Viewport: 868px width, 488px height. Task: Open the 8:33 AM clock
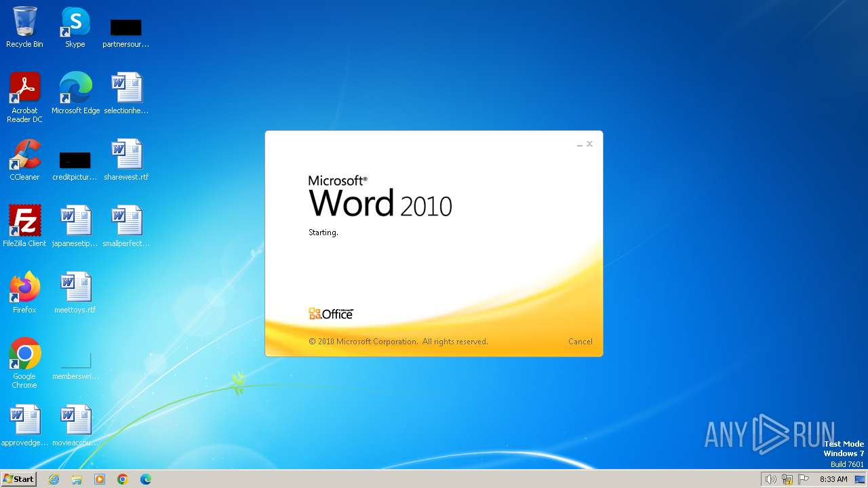(833, 479)
